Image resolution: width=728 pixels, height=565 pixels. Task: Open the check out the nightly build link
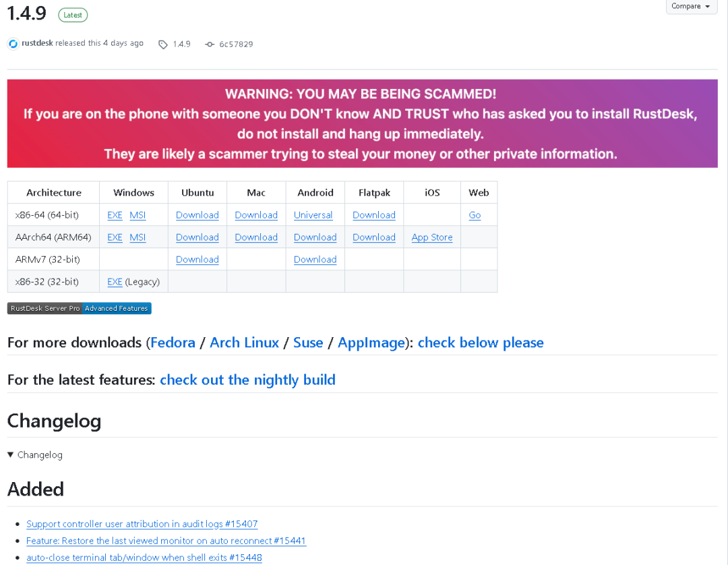pyautogui.click(x=247, y=380)
